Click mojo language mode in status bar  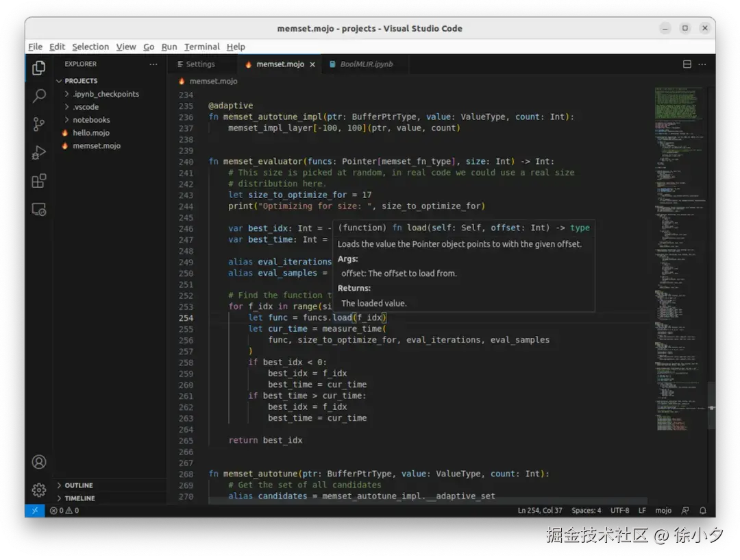pyautogui.click(x=663, y=511)
